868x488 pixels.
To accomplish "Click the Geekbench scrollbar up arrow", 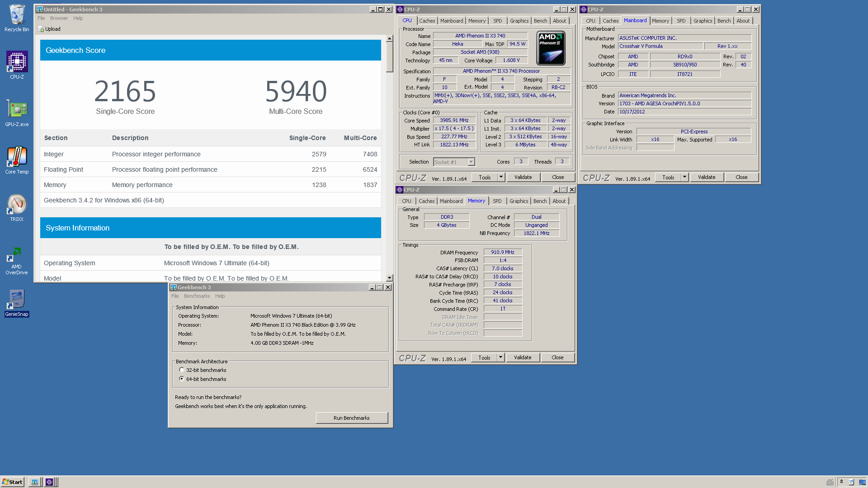I will tap(389, 38).
